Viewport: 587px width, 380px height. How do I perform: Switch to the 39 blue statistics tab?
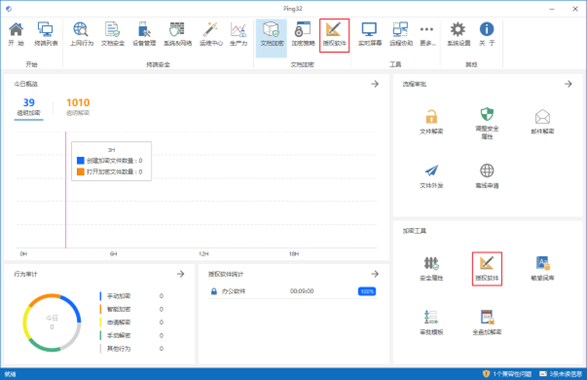tap(29, 107)
